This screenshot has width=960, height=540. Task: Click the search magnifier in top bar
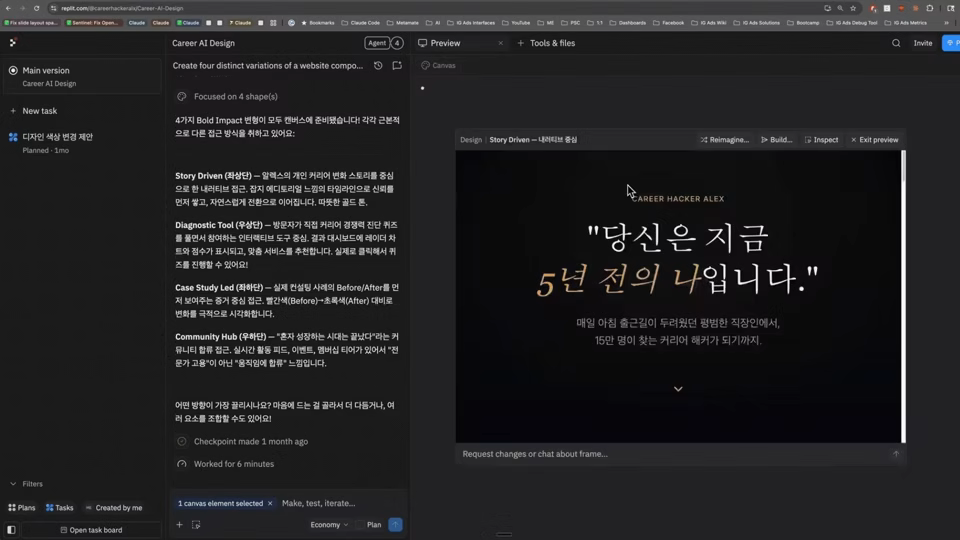tap(896, 43)
